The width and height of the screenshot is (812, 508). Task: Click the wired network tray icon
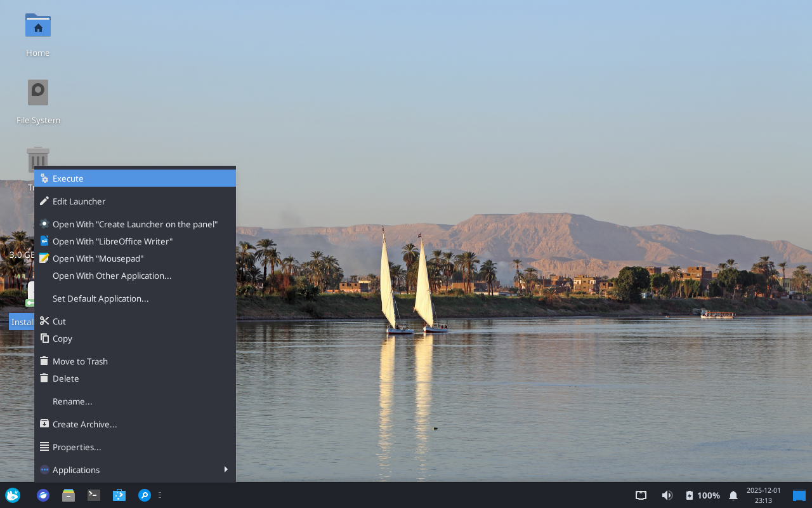[x=641, y=495]
